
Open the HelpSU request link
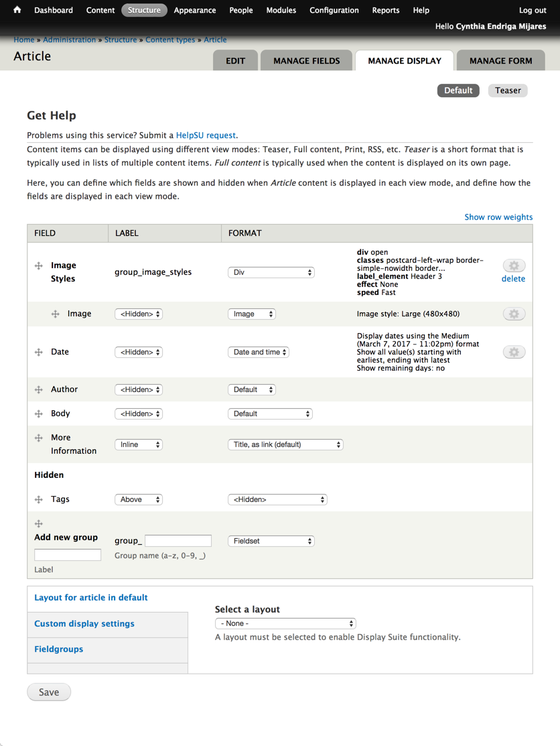(206, 135)
